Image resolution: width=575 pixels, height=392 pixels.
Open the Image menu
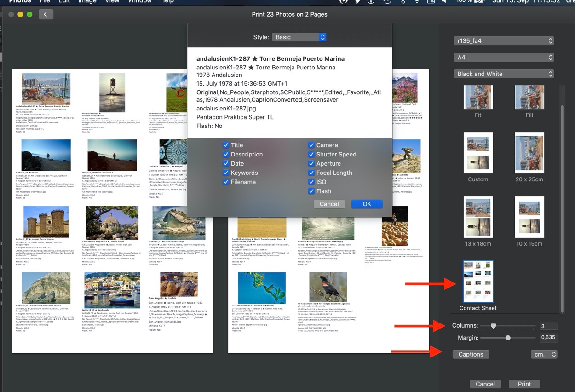click(87, 2)
